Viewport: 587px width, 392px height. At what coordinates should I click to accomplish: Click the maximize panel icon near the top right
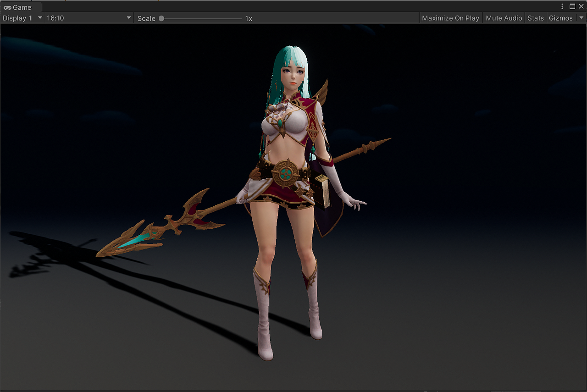572,6
